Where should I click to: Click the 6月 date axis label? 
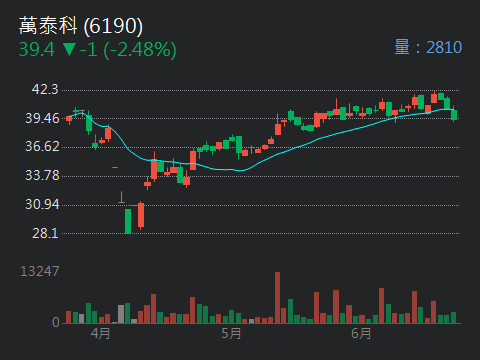click(361, 333)
